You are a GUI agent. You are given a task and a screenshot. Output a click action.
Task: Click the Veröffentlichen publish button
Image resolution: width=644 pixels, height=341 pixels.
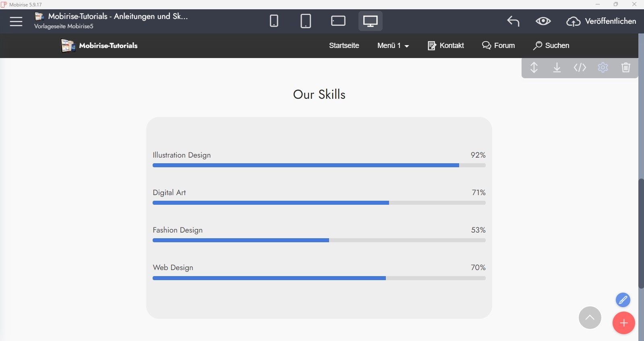[x=601, y=21]
